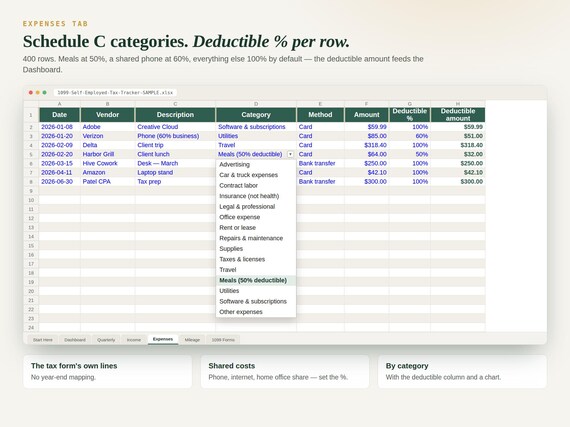Viewport: 570px width, 427px height.
Task: Select Other expenses category
Action: [x=256, y=312]
